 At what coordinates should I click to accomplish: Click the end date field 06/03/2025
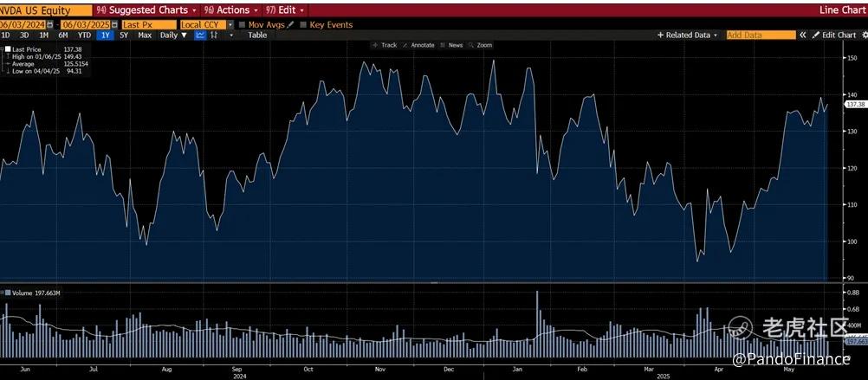(x=85, y=25)
